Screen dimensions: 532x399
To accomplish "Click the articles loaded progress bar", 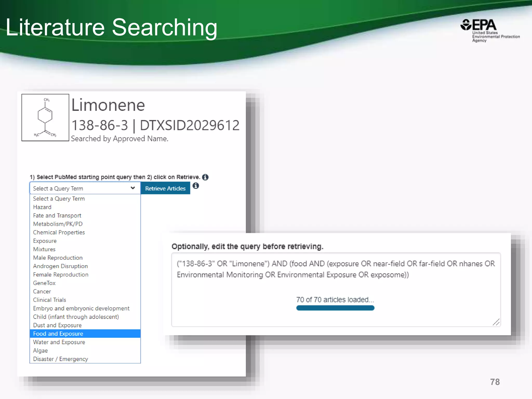I will click(335, 308).
